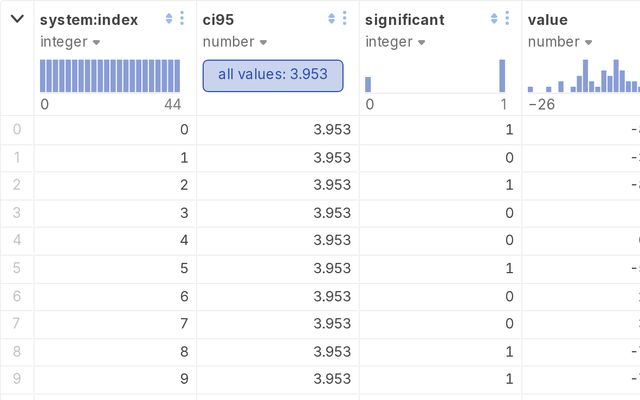Open the system:index column options menu
The width and height of the screenshot is (640, 400).
(x=182, y=19)
